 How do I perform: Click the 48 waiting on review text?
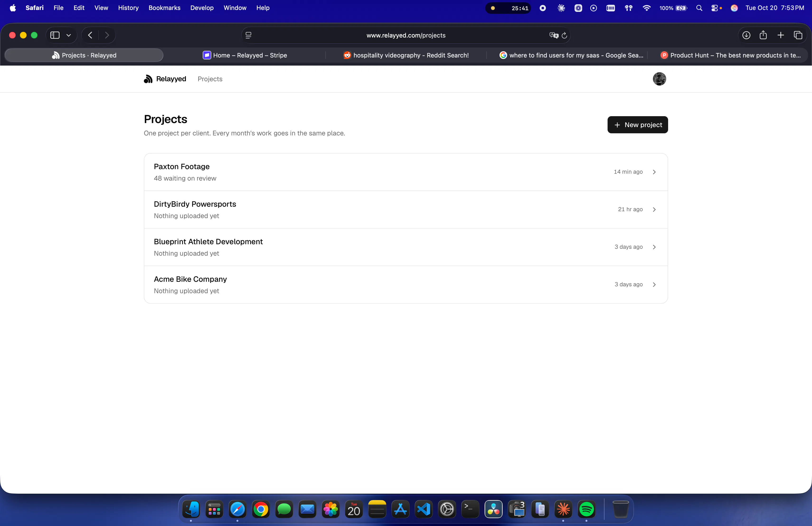(185, 178)
